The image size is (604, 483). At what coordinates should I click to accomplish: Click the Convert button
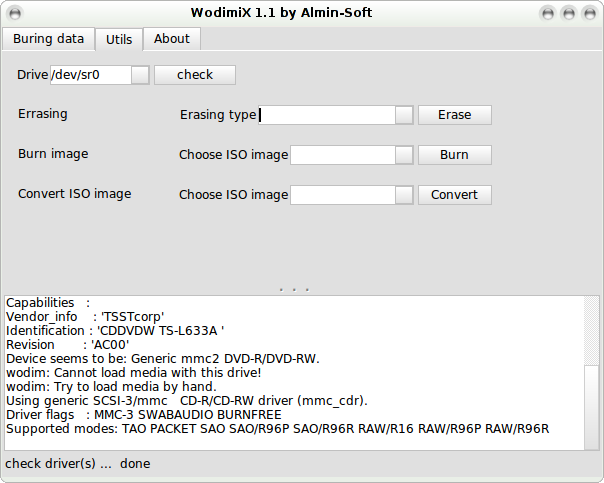tap(455, 195)
